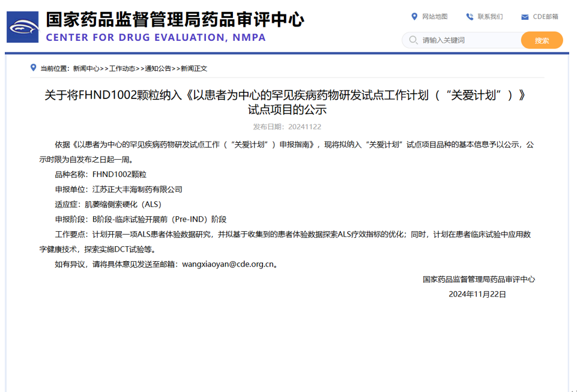Open the 网站地图 site map link

tap(435, 16)
